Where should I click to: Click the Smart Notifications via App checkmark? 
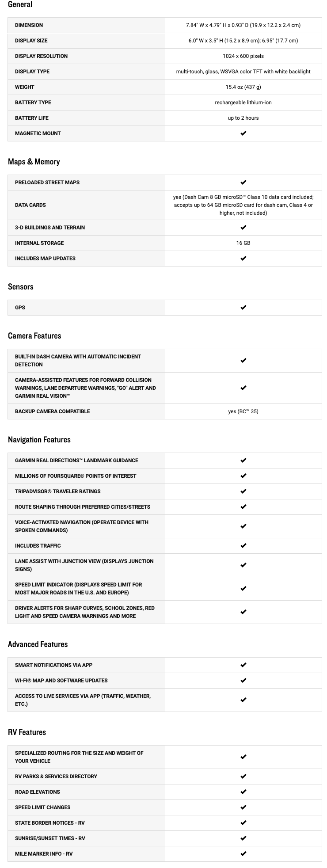click(x=243, y=665)
